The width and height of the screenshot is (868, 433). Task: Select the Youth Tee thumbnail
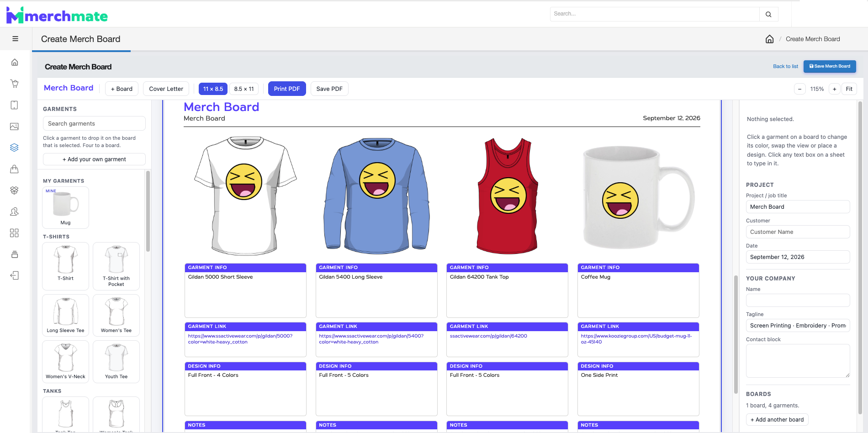pos(116,361)
